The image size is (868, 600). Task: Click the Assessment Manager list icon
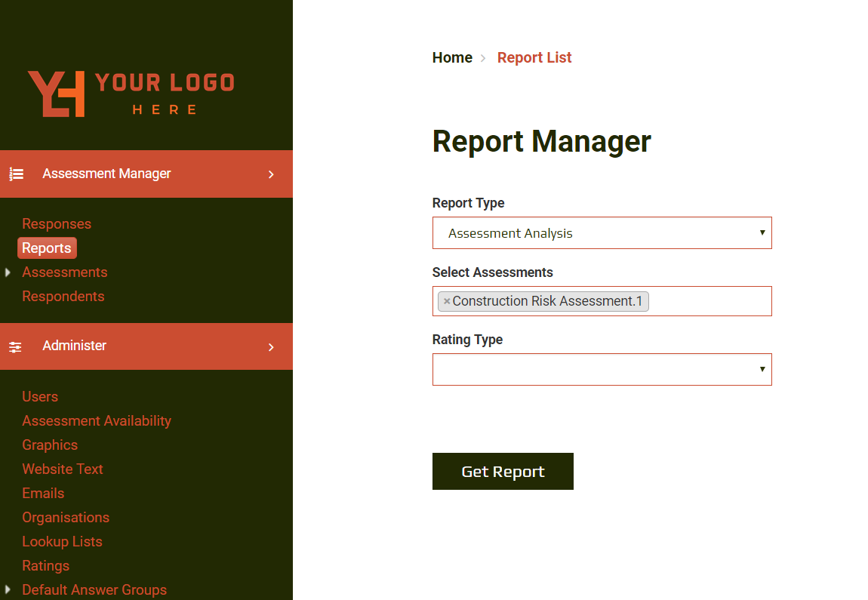(x=16, y=174)
